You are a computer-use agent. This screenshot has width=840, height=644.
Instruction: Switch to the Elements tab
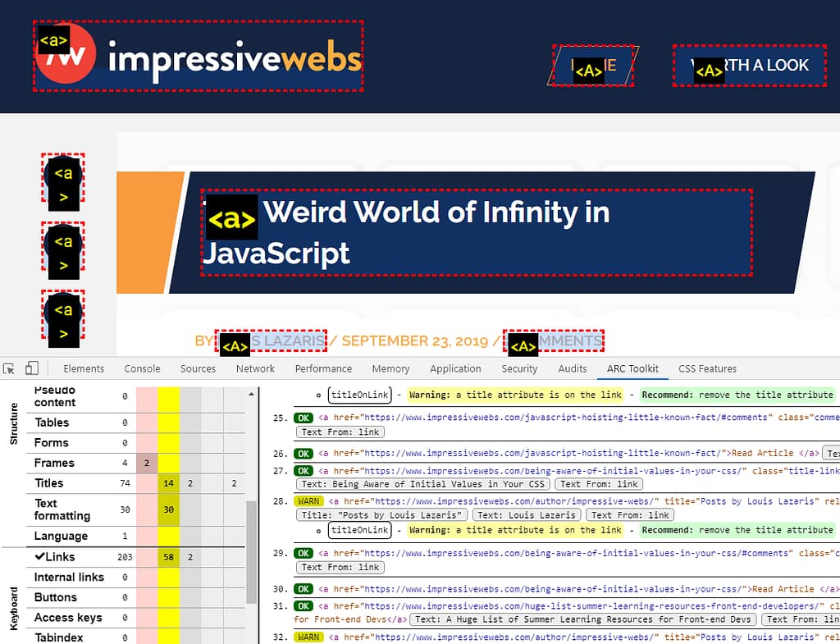click(84, 369)
